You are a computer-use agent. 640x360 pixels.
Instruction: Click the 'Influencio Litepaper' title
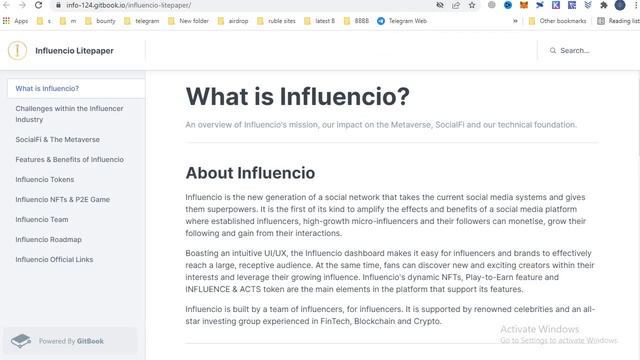[74, 51]
